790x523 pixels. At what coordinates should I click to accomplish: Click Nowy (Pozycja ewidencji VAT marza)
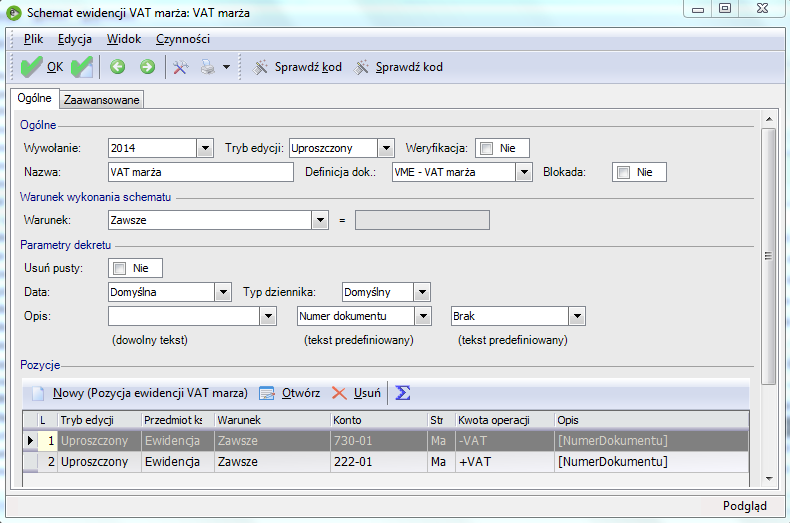click(150, 393)
